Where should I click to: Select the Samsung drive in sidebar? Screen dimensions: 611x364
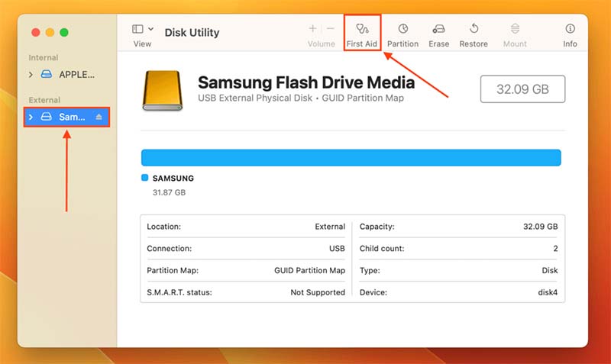70,117
